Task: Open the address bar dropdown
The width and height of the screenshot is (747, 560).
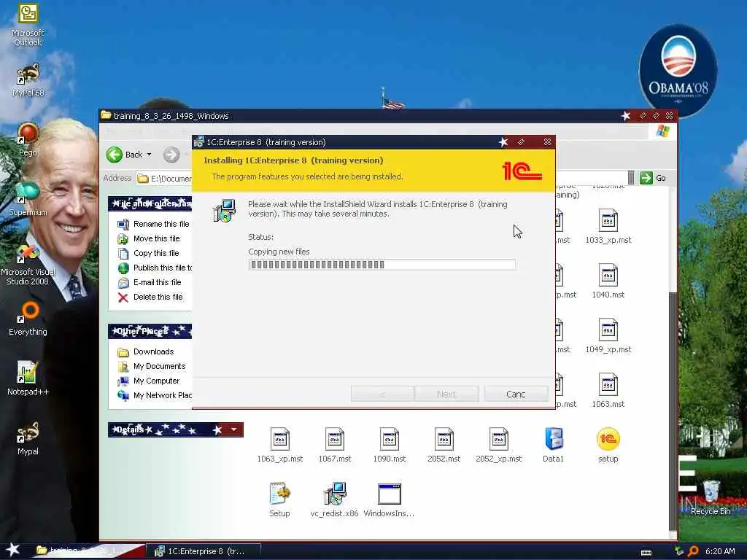Action: click(631, 178)
